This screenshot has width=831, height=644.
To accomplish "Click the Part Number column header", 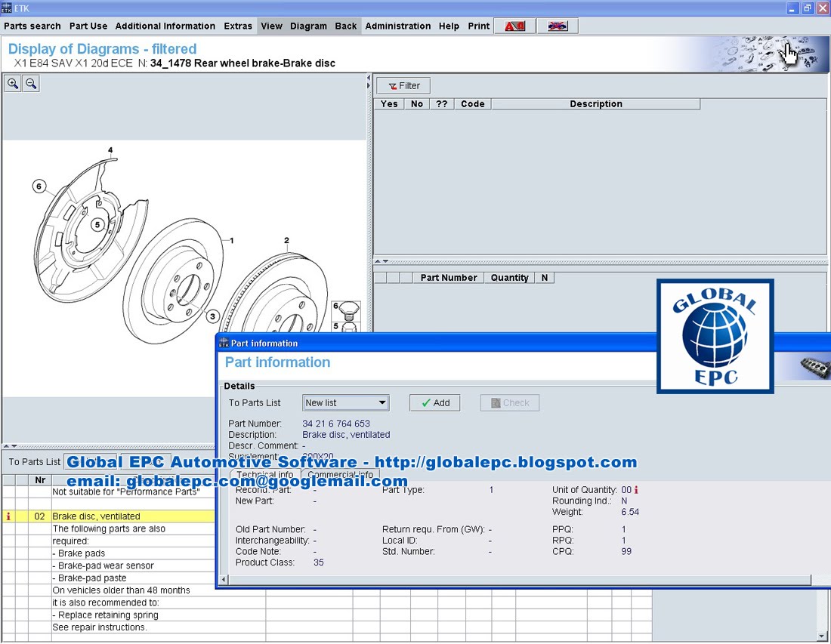I will pyautogui.click(x=448, y=278).
